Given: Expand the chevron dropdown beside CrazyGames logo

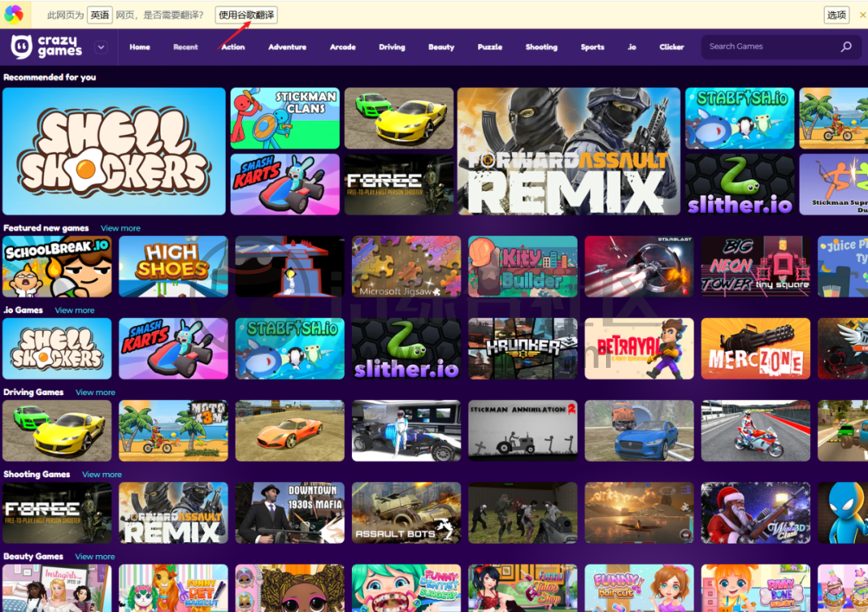Looking at the screenshot, I should click(x=100, y=47).
